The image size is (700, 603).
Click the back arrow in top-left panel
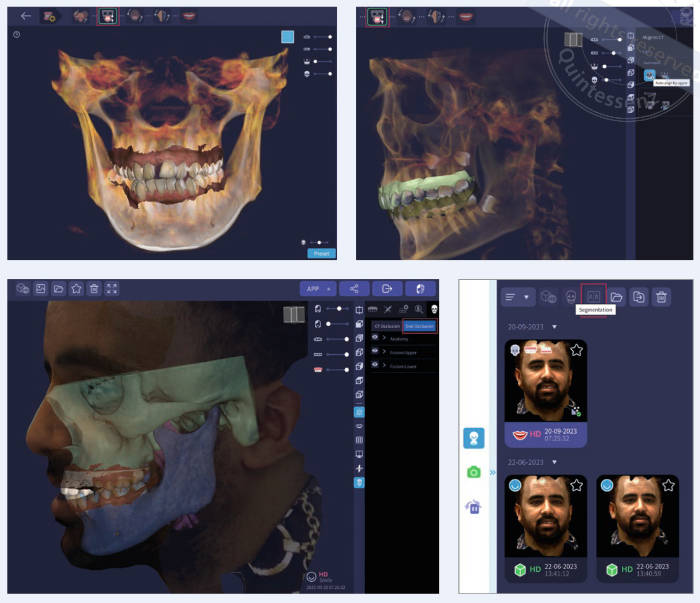[x=25, y=16]
